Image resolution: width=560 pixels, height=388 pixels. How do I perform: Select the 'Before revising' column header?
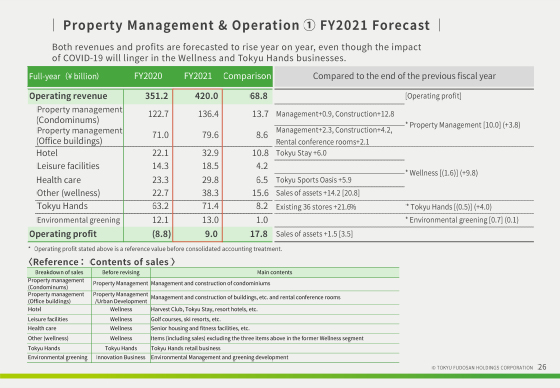click(x=121, y=272)
